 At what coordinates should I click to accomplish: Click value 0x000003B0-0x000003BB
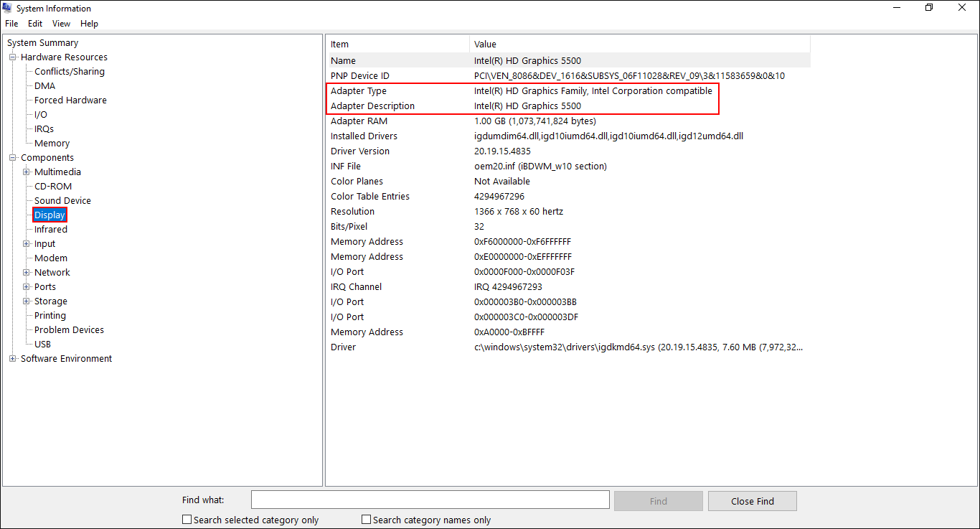(525, 302)
